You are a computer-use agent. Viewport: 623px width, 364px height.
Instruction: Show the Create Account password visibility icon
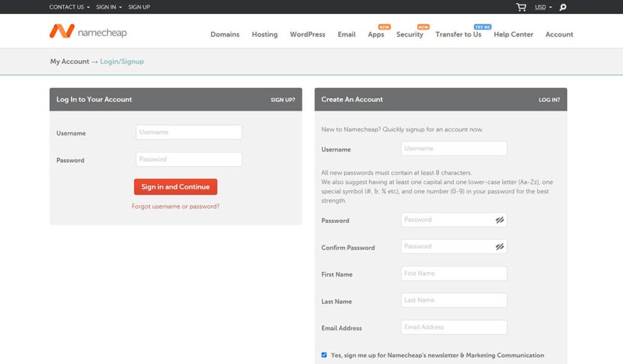point(499,220)
